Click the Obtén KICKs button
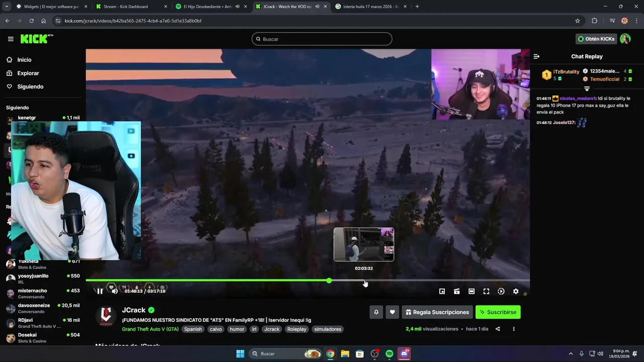The image size is (644, 362). 596,39
